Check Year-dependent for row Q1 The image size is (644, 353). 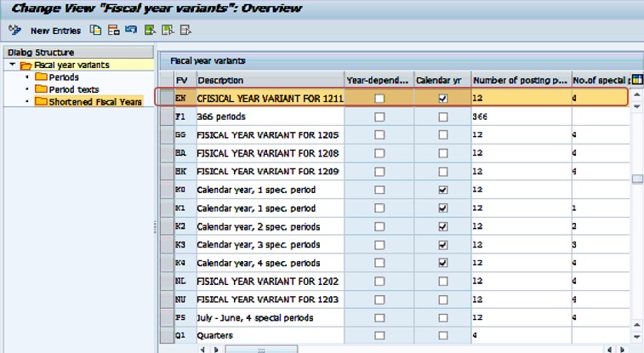379,336
